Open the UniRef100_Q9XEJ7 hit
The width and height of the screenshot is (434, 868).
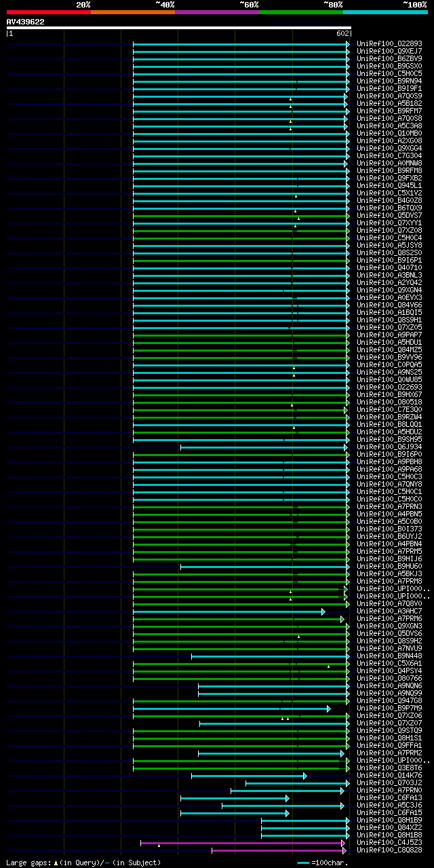tap(389, 51)
